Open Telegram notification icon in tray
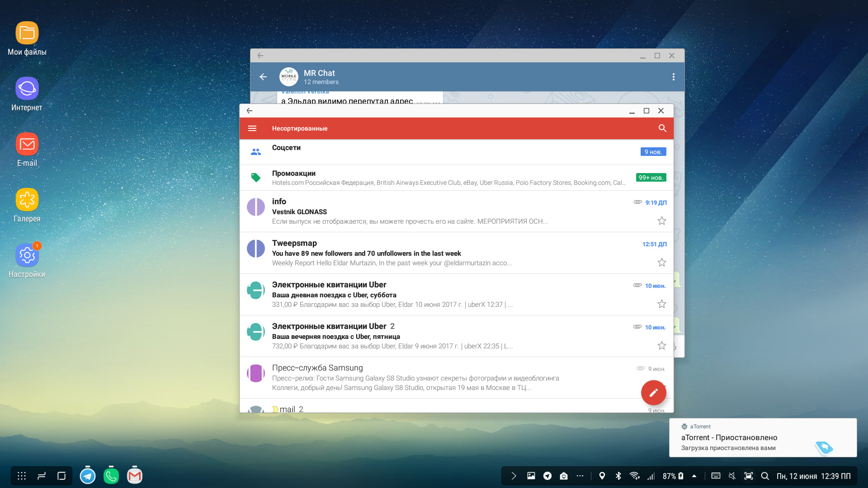Image resolution: width=868 pixels, height=488 pixels. [x=547, y=476]
